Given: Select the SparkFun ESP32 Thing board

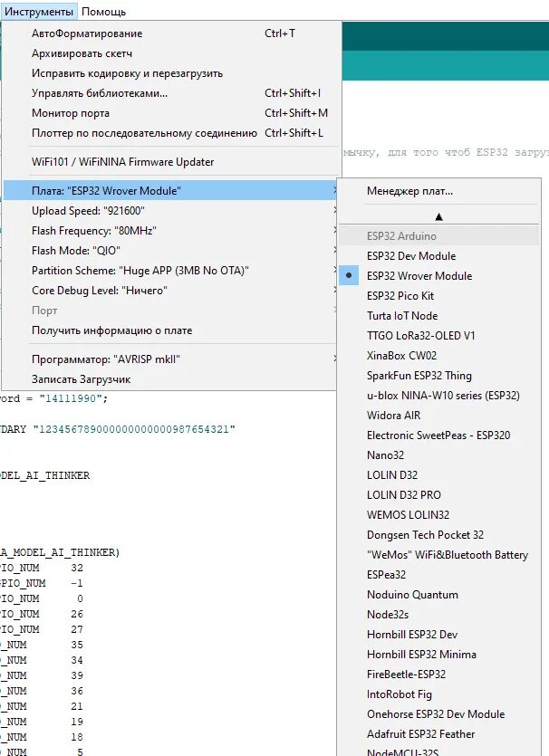Looking at the screenshot, I should tap(439, 376).
